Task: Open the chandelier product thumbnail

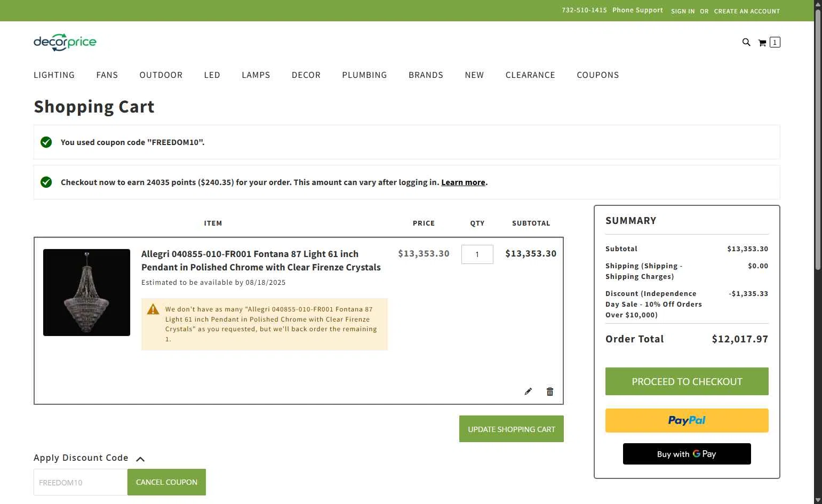Action: pyautogui.click(x=86, y=292)
